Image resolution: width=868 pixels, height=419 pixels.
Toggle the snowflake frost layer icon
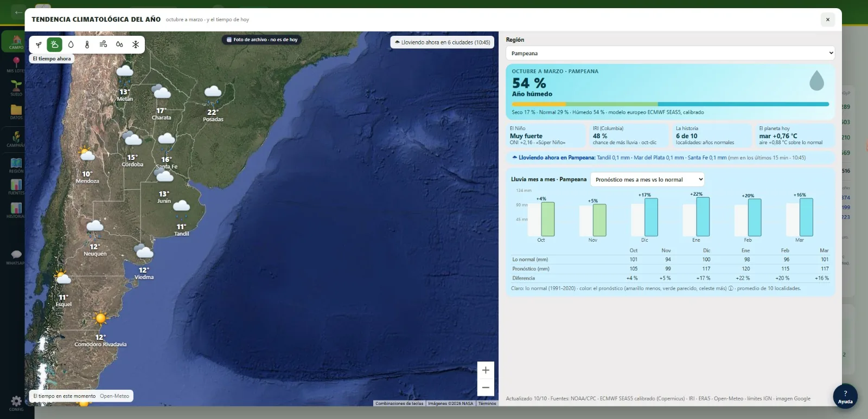click(136, 44)
